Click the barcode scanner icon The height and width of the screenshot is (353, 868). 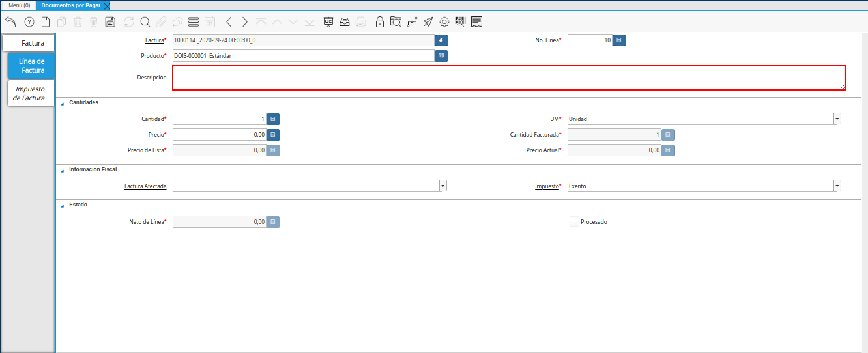point(461,21)
